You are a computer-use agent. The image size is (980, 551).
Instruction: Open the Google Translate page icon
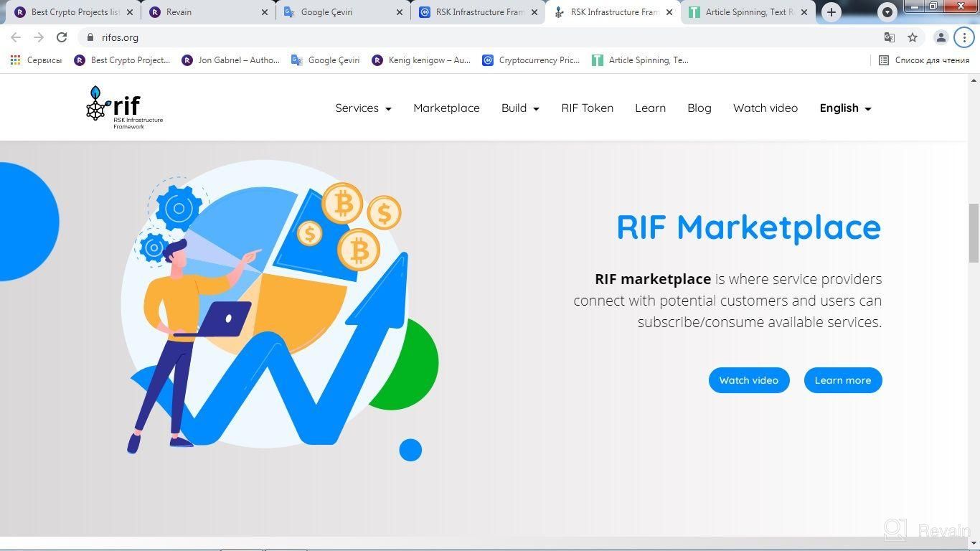tap(890, 37)
